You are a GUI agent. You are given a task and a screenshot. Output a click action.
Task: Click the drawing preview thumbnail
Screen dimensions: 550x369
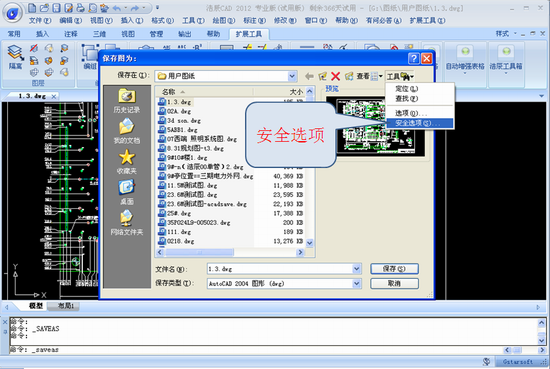pyautogui.click(x=375, y=126)
